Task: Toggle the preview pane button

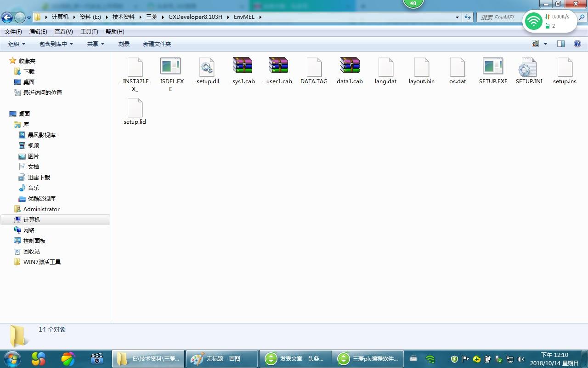Action: coord(561,44)
